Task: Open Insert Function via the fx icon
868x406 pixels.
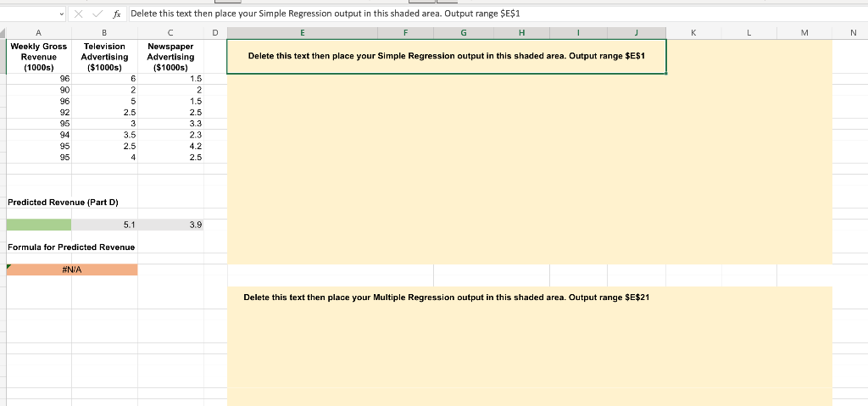Action: pyautogui.click(x=114, y=14)
